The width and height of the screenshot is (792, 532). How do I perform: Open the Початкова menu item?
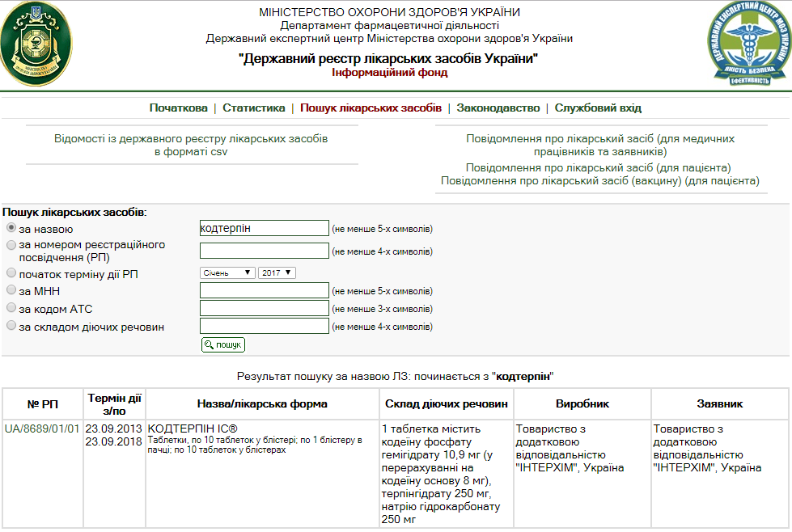point(178,108)
